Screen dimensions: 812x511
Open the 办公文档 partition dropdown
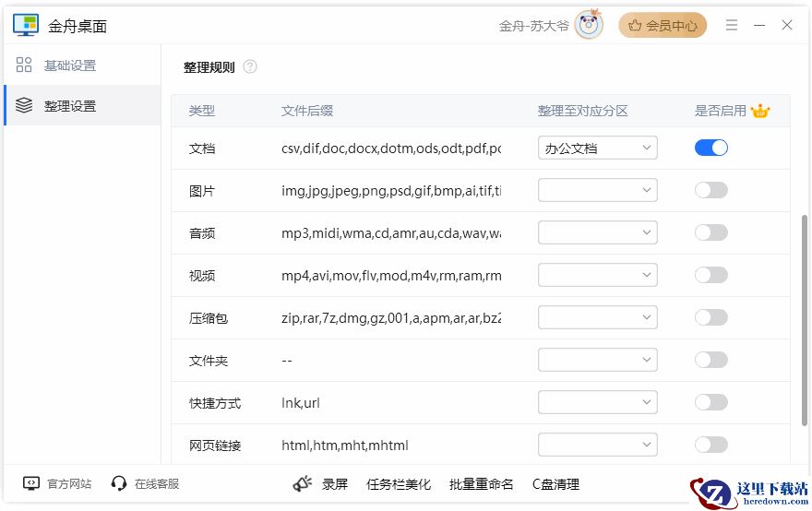(x=598, y=149)
